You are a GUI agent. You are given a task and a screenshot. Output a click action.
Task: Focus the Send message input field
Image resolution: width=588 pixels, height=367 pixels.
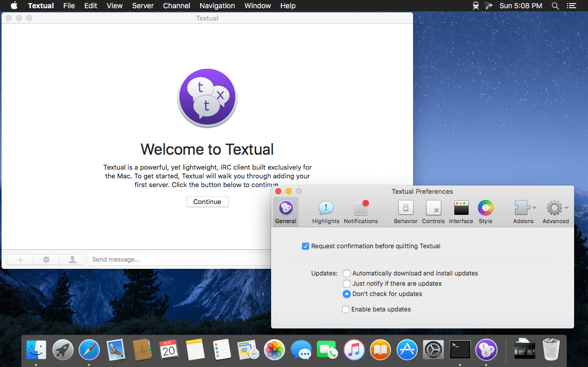click(180, 260)
